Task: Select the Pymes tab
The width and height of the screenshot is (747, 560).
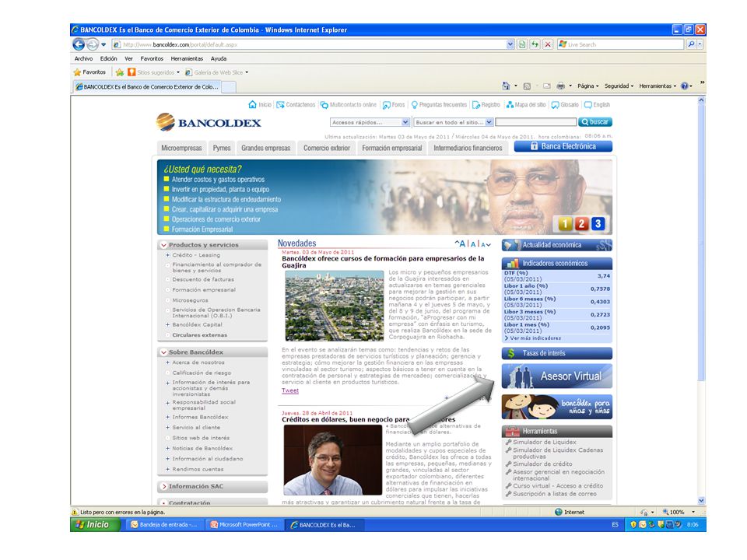Action: 222,148
